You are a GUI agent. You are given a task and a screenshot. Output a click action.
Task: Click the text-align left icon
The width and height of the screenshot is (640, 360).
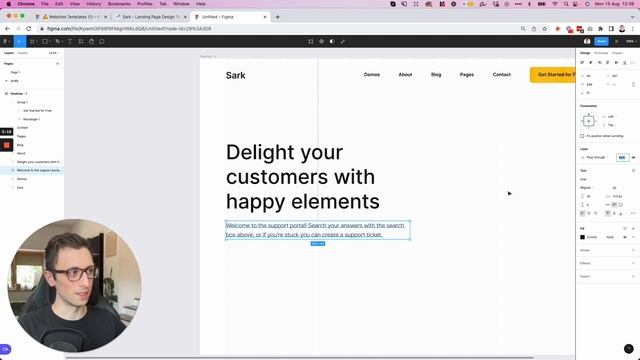click(x=582, y=213)
